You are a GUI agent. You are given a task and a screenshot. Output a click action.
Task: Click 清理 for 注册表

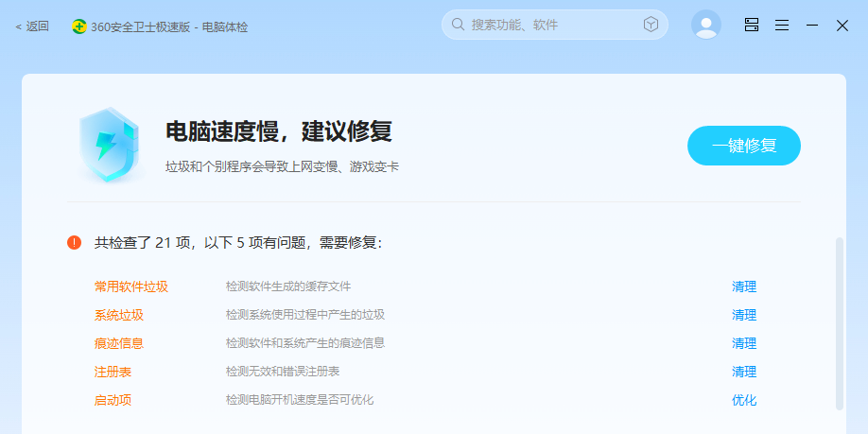744,372
